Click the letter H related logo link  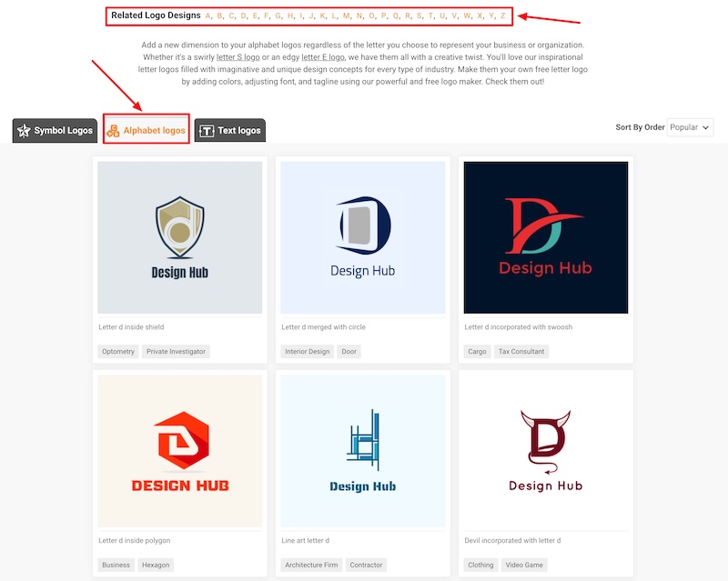(290, 15)
